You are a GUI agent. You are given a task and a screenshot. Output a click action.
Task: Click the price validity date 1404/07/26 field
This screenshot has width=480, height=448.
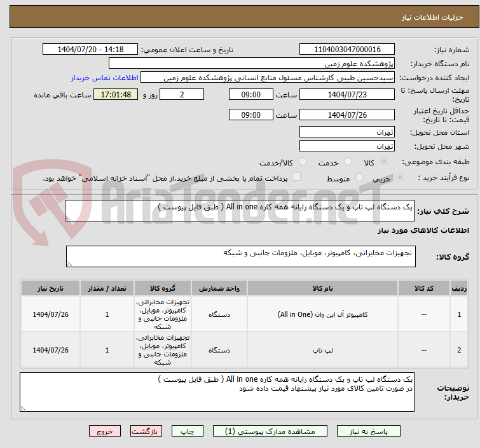(347, 115)
